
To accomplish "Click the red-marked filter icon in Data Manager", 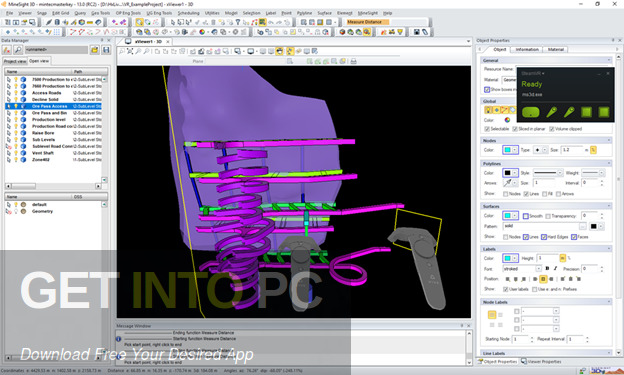I will point(7,50).
